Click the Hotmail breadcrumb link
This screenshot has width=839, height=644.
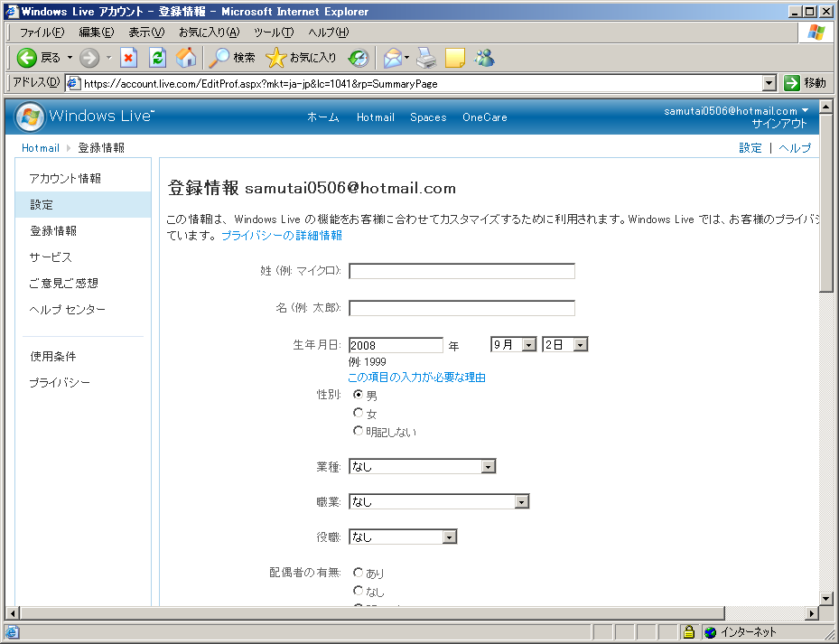click(41, 148)
